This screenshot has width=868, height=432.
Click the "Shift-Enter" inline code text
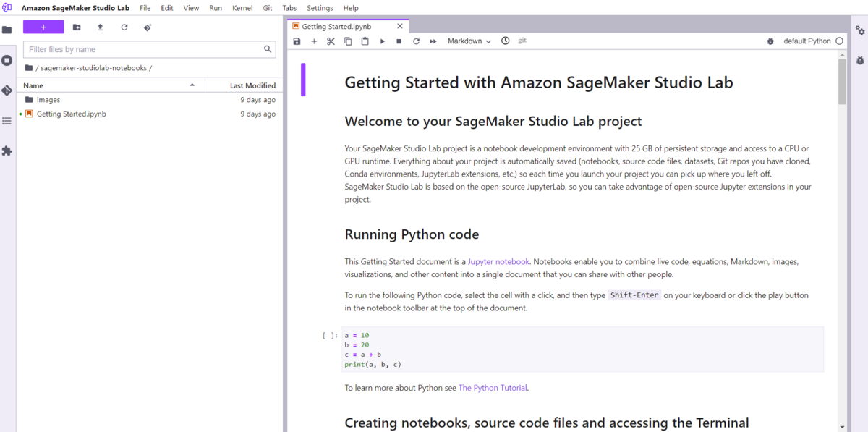point(634,295)
